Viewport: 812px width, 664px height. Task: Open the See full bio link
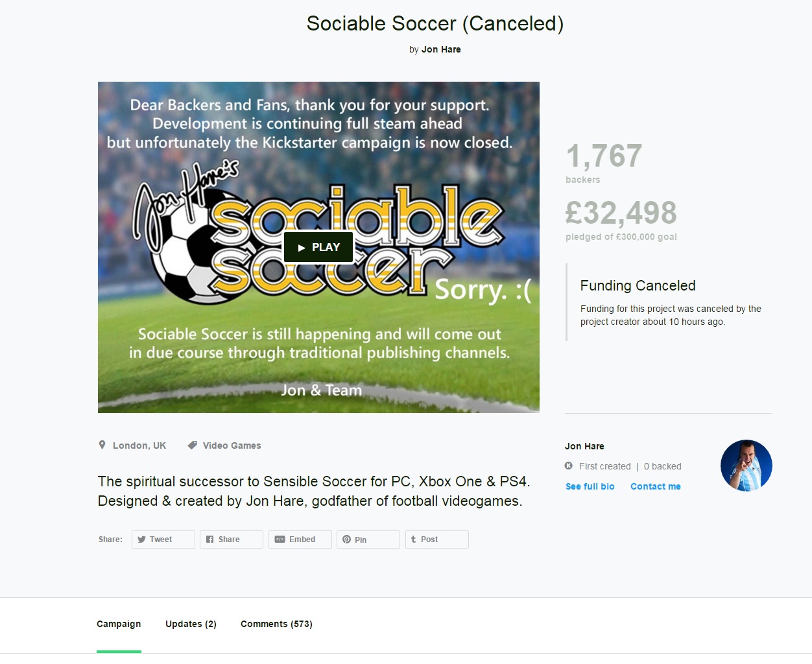coord(590,486)
